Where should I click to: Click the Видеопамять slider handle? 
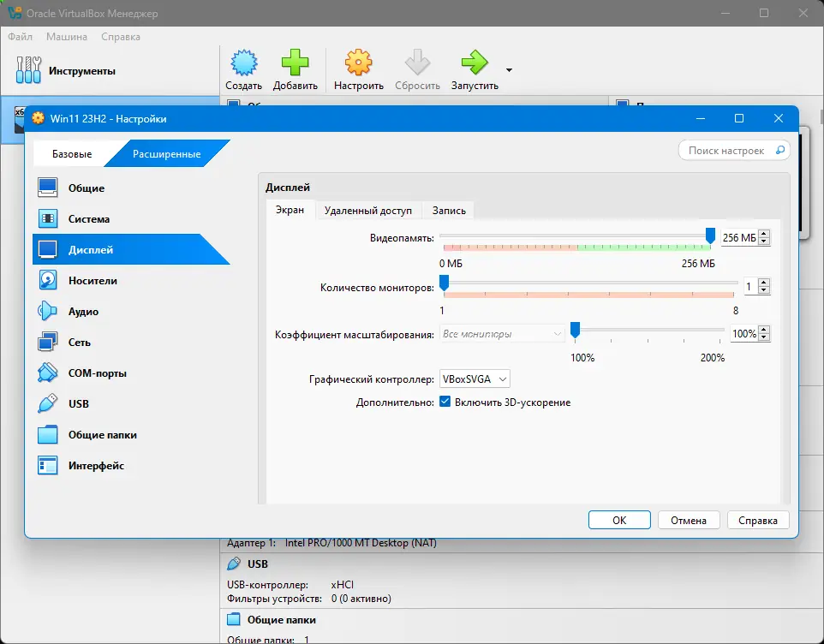(x=710, y=236)
